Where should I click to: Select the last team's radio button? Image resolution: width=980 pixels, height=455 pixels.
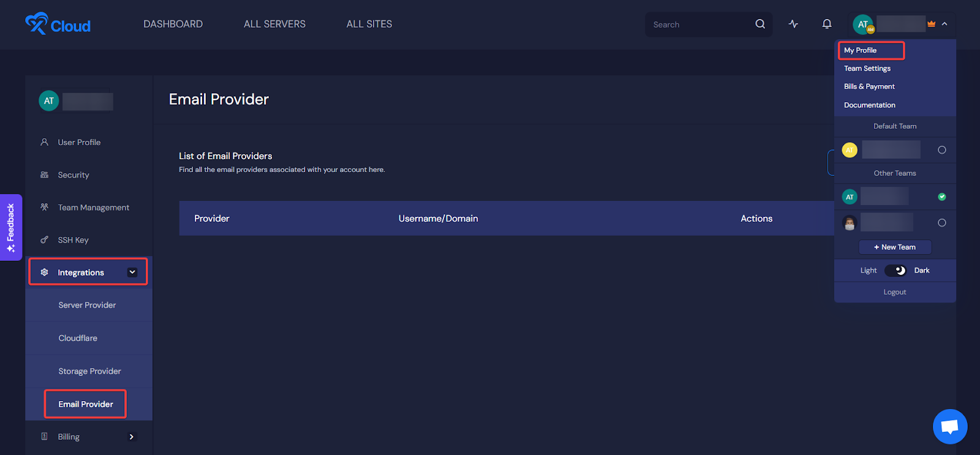942,223
